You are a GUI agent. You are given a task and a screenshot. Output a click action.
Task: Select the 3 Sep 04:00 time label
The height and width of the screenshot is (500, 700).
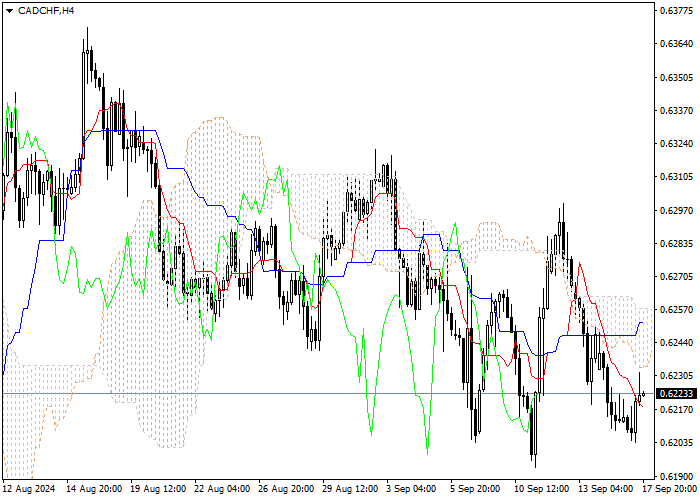point(411,489)
